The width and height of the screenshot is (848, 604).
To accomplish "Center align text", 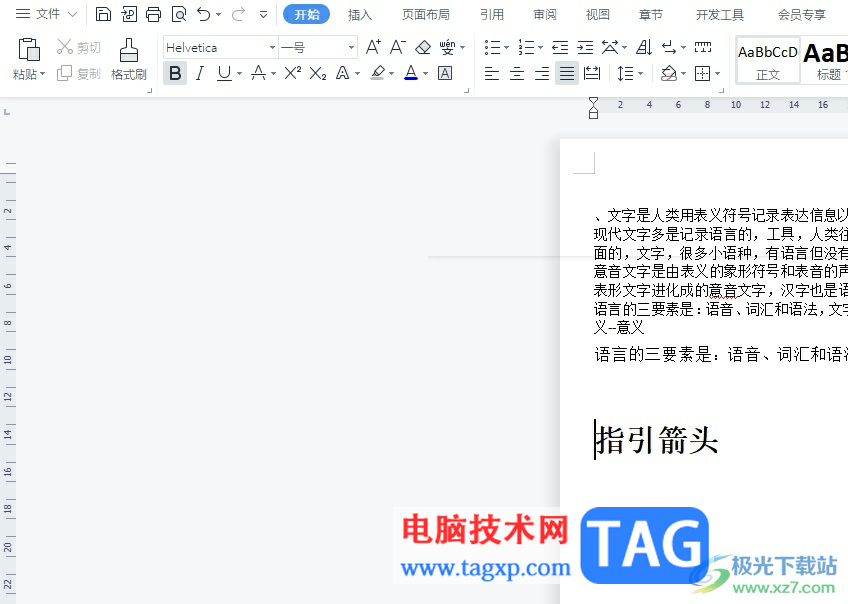I will pos(516,73).
